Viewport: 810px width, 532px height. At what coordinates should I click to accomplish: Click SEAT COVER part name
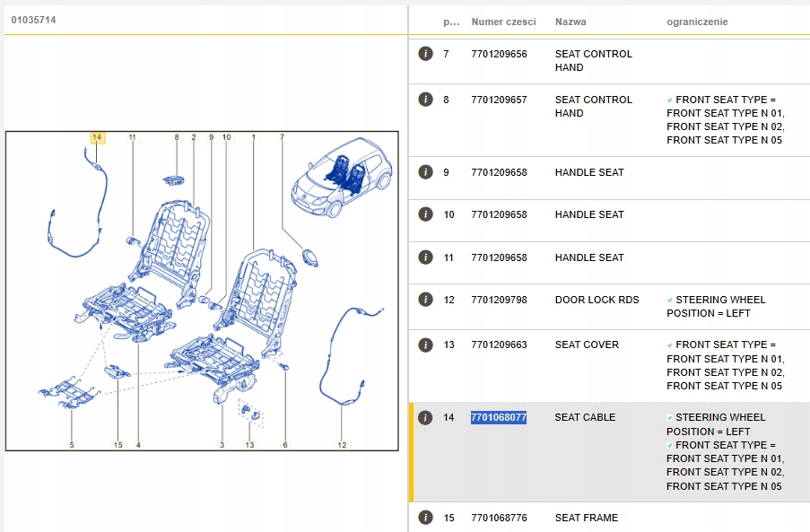tap(587, 344)
